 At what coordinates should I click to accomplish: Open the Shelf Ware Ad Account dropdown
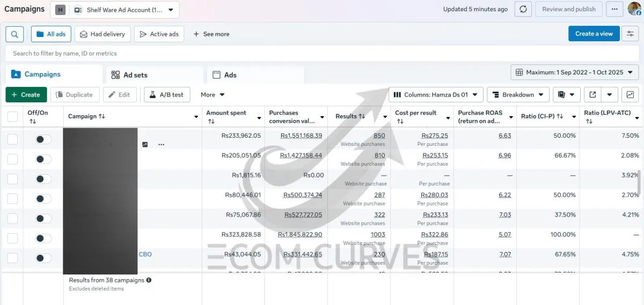pos(115,10)
